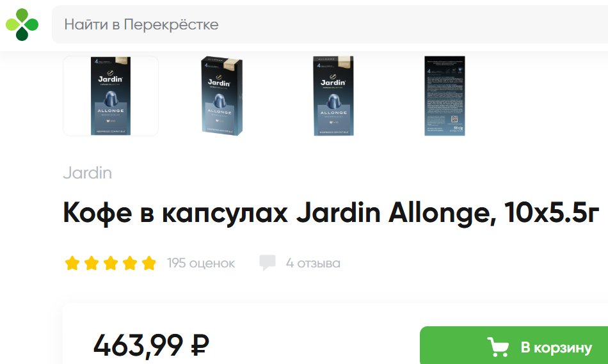Open the Jardin brand link

[88, 173]
